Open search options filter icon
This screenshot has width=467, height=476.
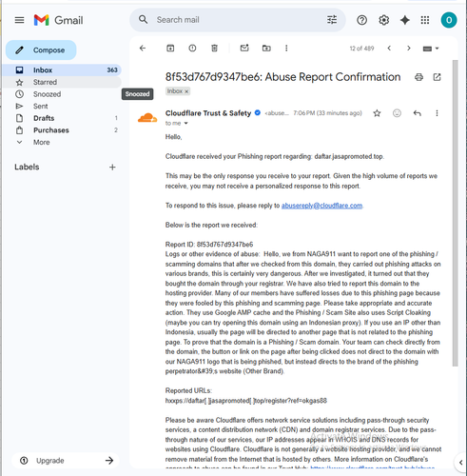tap(332, 20)
